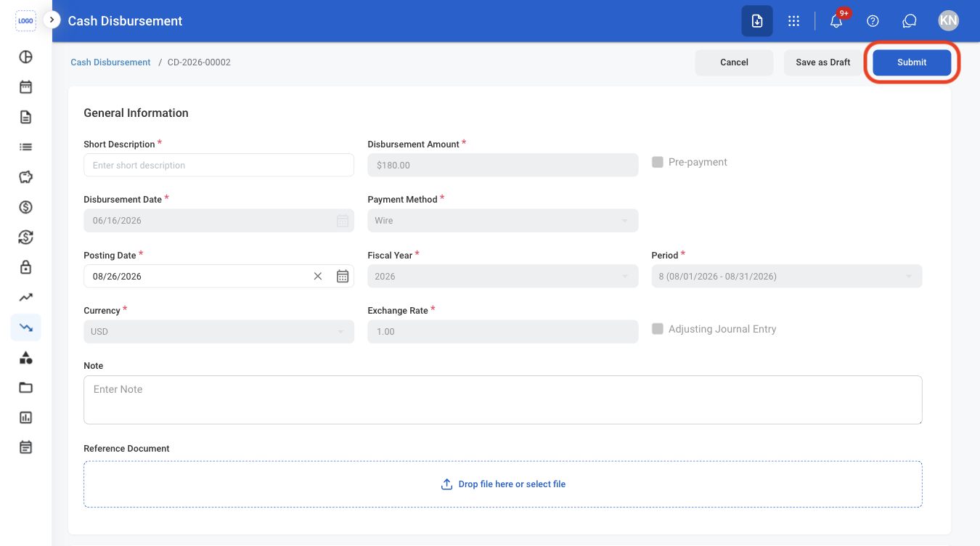Image resolution: width=980 pixels, height=546 pixels.
Task: Open the apps grid launcher
Action: (x=794, y=21)
